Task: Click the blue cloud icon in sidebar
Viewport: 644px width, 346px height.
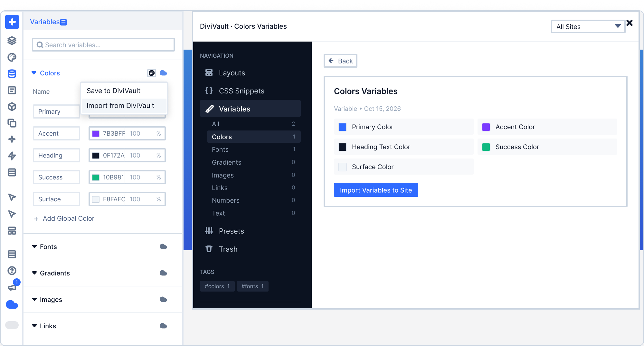Action: (12, 304)
